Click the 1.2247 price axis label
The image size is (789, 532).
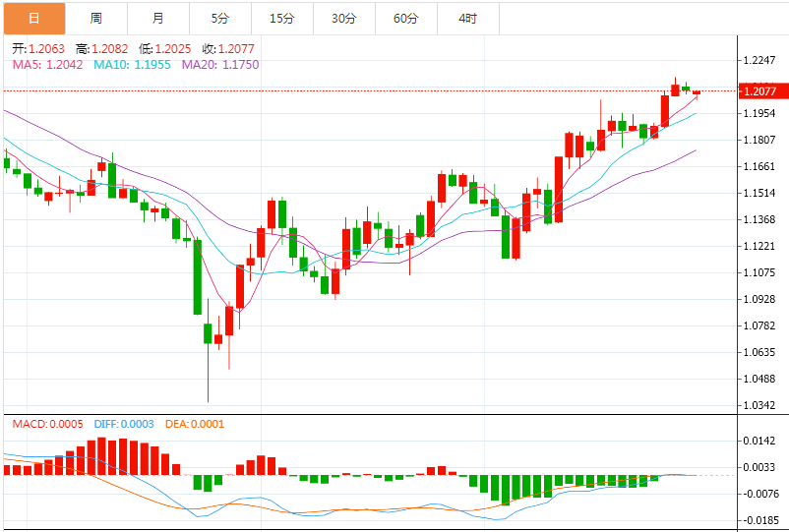759,60
